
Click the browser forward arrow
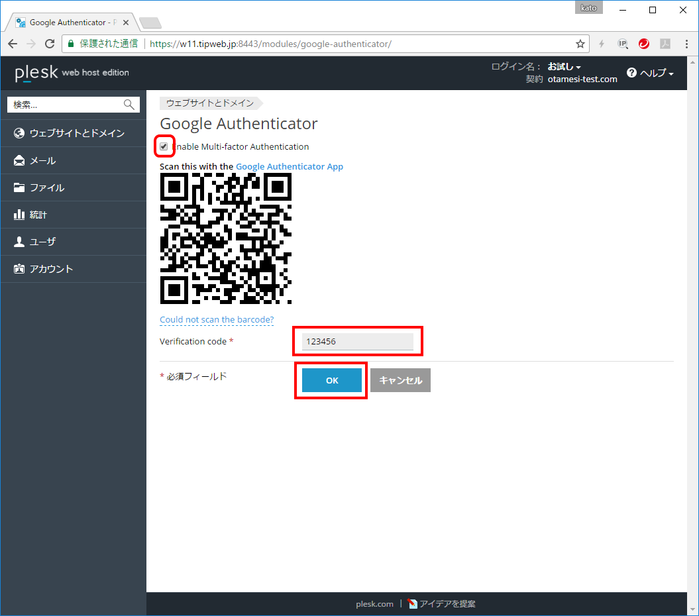pos(30,44)
